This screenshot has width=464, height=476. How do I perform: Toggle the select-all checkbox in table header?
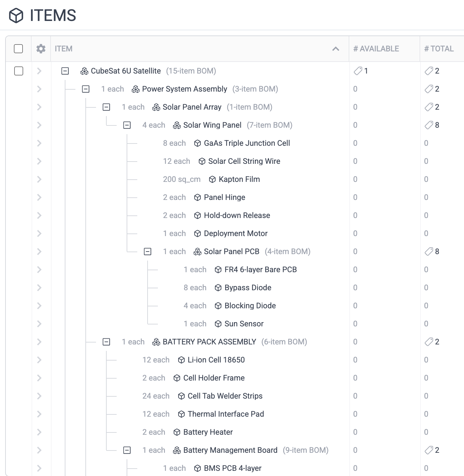(x=19, y=49)
